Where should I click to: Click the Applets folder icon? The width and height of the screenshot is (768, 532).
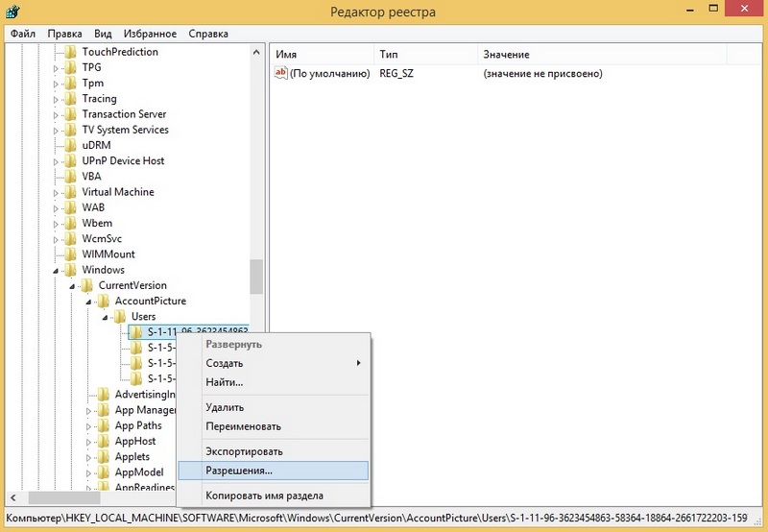coord(104,456)
